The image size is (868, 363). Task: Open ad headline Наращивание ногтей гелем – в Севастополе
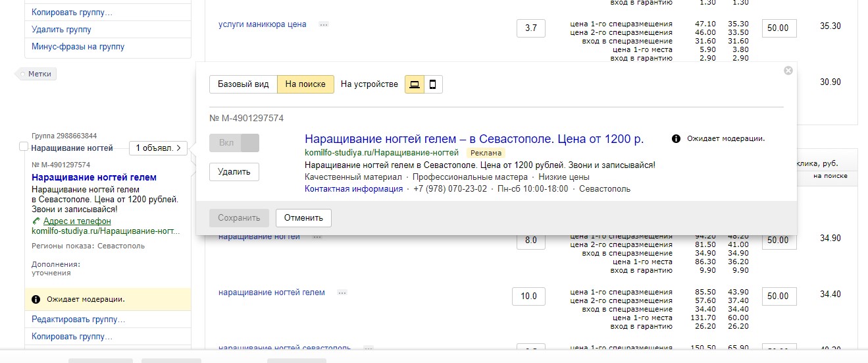coord(474,139)
